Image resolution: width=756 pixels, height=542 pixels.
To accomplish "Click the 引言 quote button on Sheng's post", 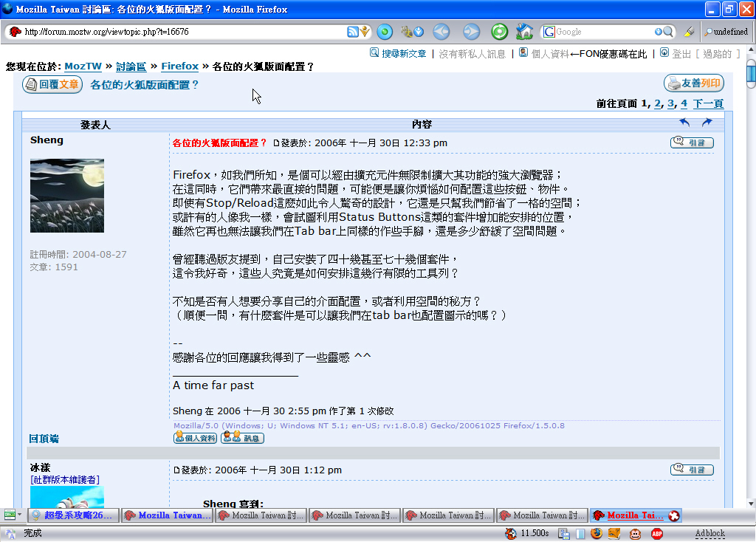I will click(x=692, y=143).
